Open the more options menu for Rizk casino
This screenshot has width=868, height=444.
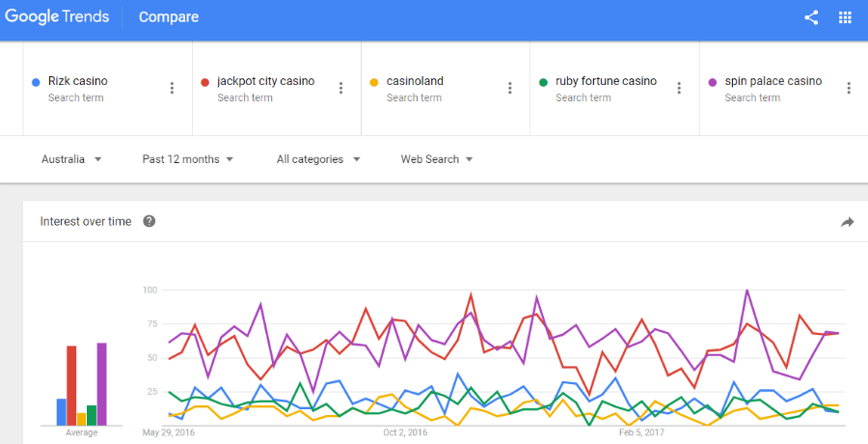point(172,88)
